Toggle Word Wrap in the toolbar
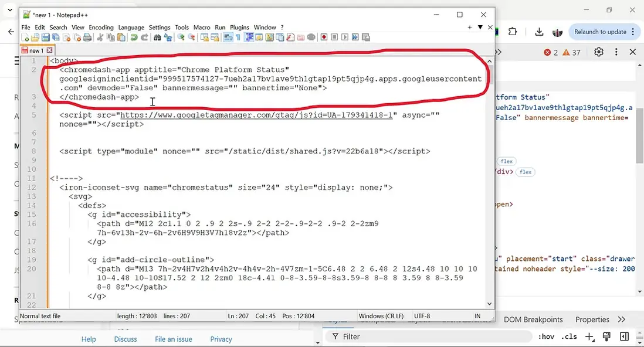 (228, 38)
